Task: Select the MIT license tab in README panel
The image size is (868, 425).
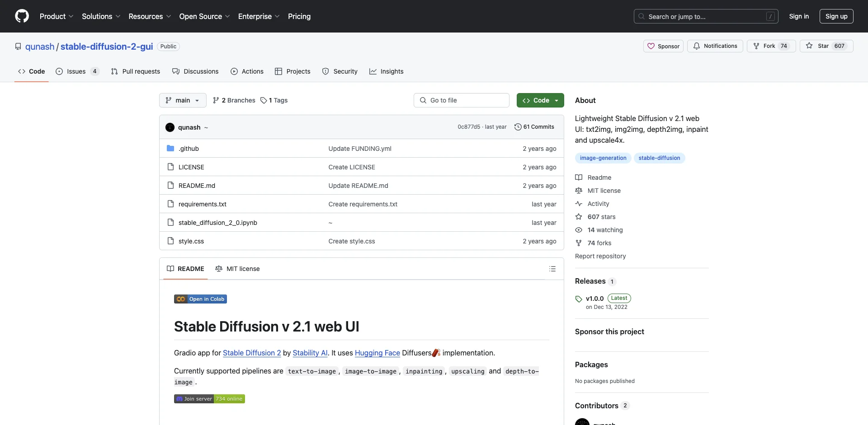Action: (x=237, y=269)
